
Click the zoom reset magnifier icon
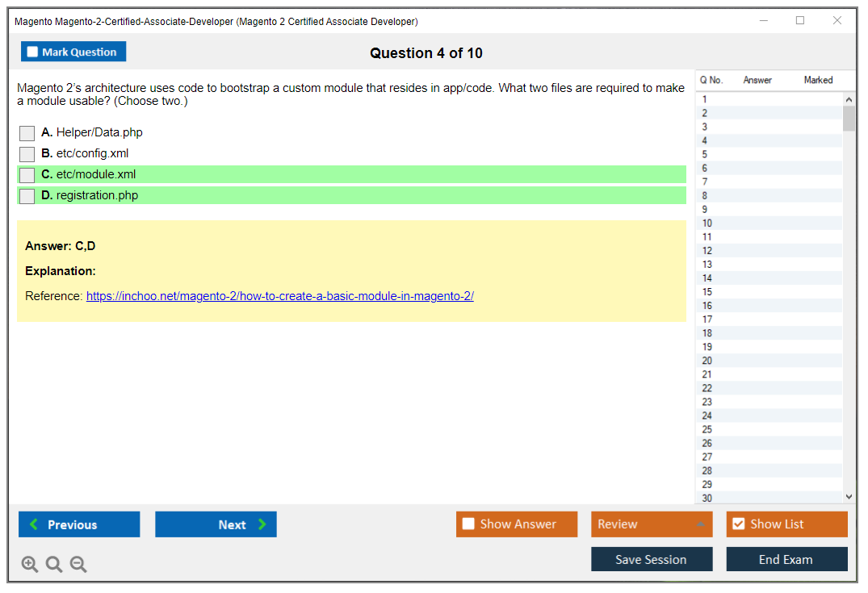[54, 565]
